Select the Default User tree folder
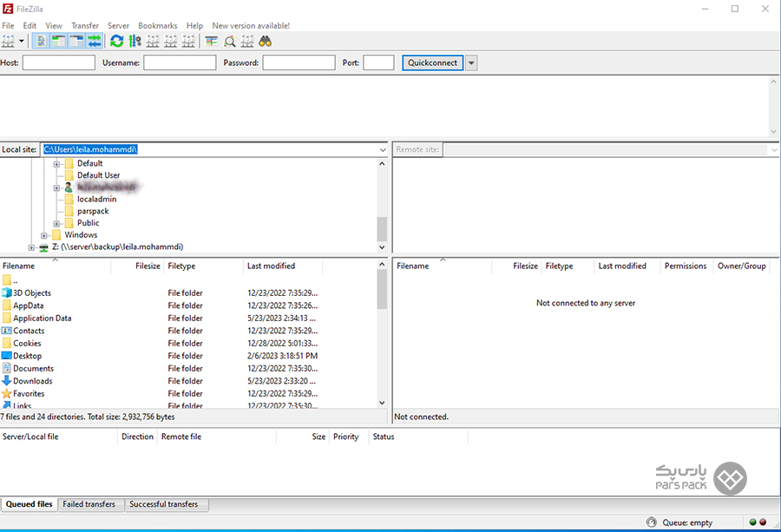Screen dimensions: 781x532 coord(98,175)
